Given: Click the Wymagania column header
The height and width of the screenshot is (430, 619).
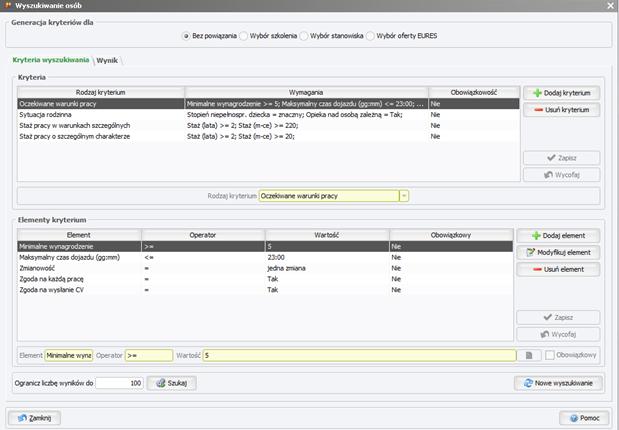Looking at the screenshot, I should [306, 92].
